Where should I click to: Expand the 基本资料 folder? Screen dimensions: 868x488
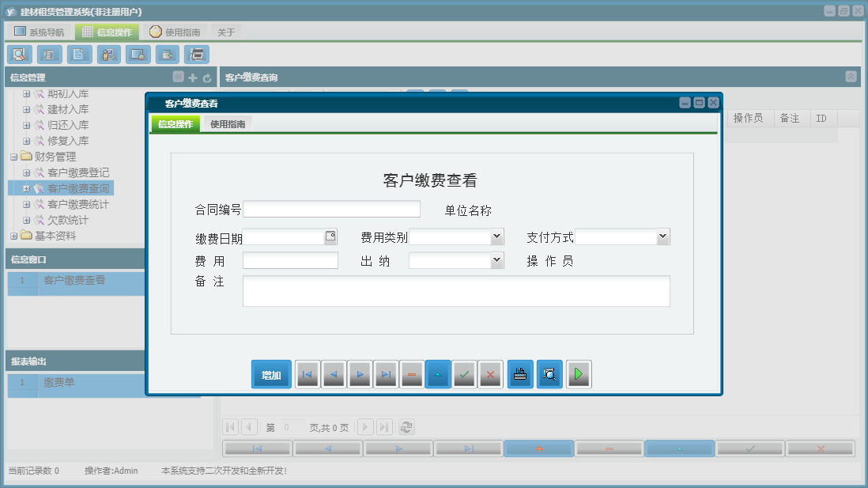pos(14,236)
